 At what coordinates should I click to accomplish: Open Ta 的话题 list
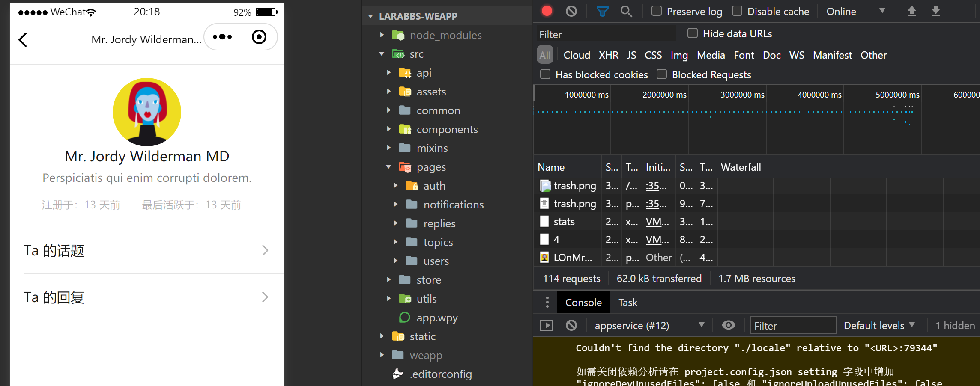click(x=147, y=250)
